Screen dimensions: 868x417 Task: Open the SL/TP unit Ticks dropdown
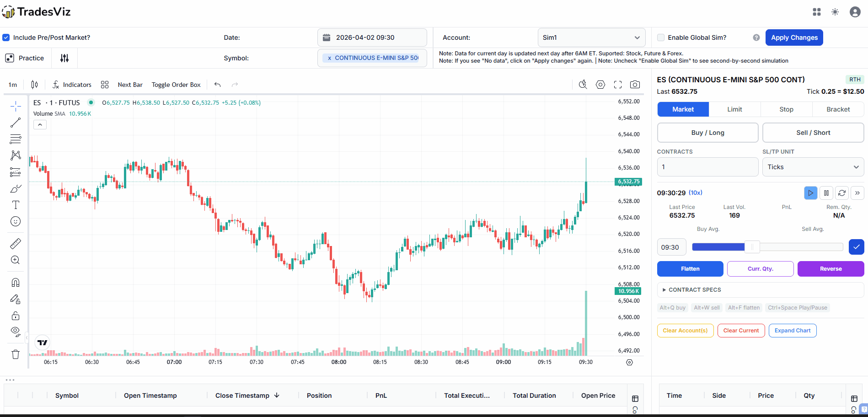click(813, 167)
